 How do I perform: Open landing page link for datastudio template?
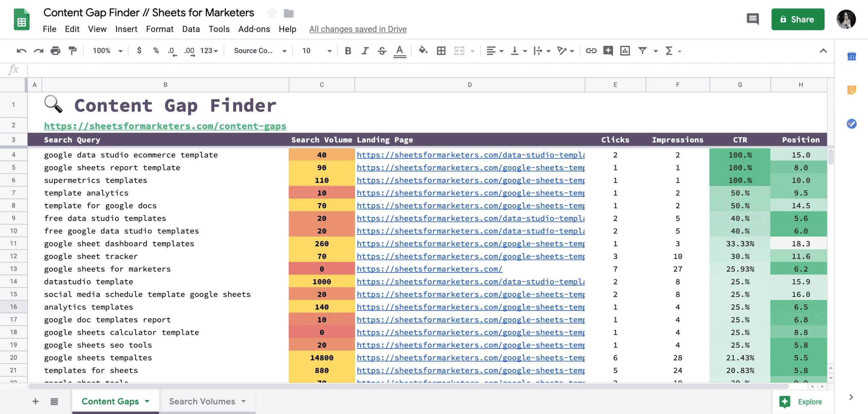(471, 282)
